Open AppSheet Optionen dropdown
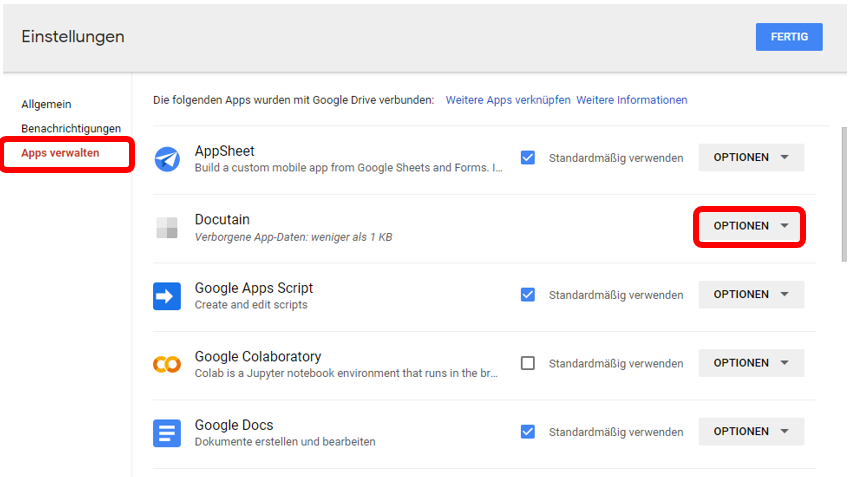Screen dimensions: 851x477 (x=751, y=157)
